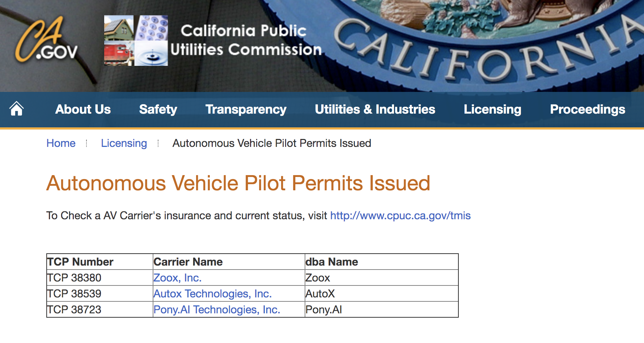Go to Home breadcrumb link

pyautogui.click(x=61, y=143)
